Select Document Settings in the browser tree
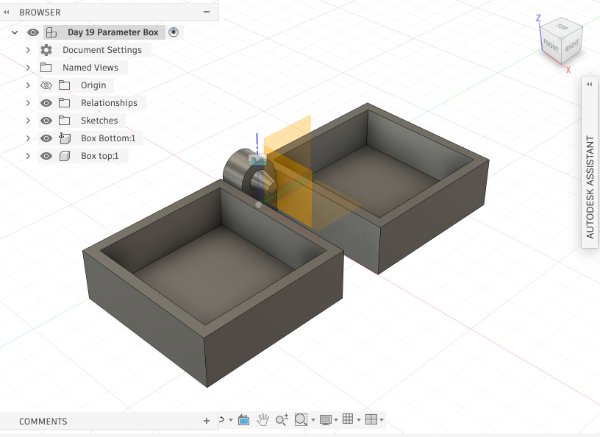 (x=102, y=50)
